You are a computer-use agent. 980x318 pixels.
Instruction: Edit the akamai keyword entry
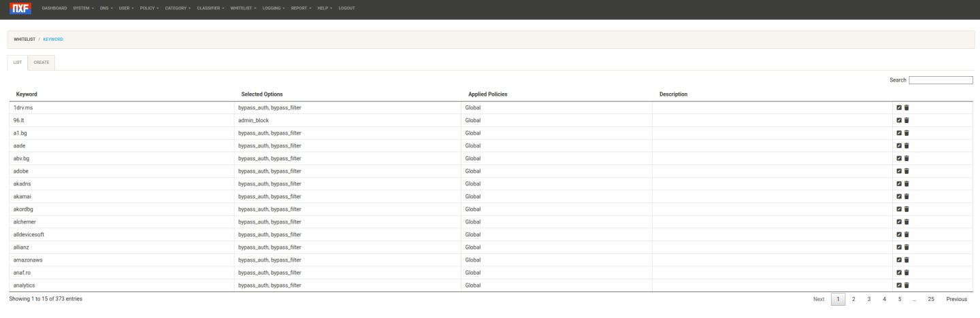tap(899, 196)
